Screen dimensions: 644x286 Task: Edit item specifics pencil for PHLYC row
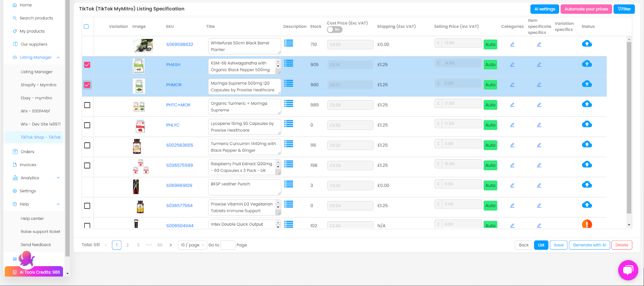pyautogui.click(x=539, y=125)
